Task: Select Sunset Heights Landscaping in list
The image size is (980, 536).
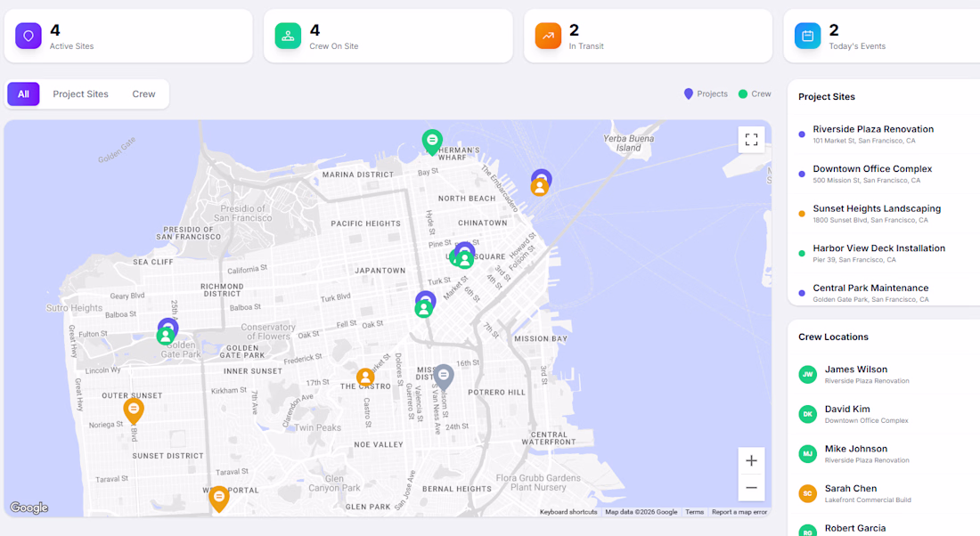Action: (877, 208)
